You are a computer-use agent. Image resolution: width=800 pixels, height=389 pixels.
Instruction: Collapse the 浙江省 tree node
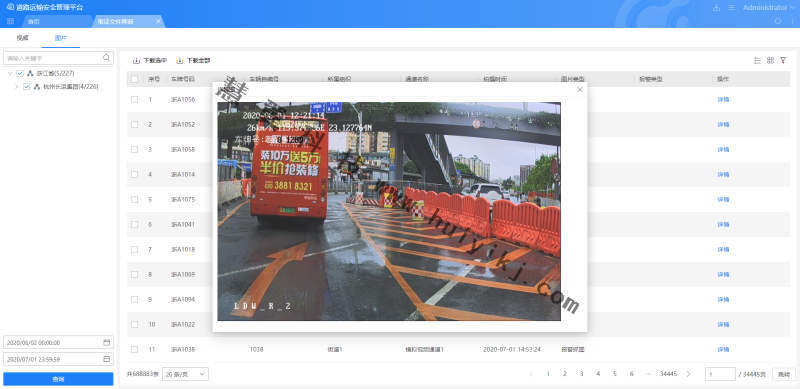tap(10, 73)
